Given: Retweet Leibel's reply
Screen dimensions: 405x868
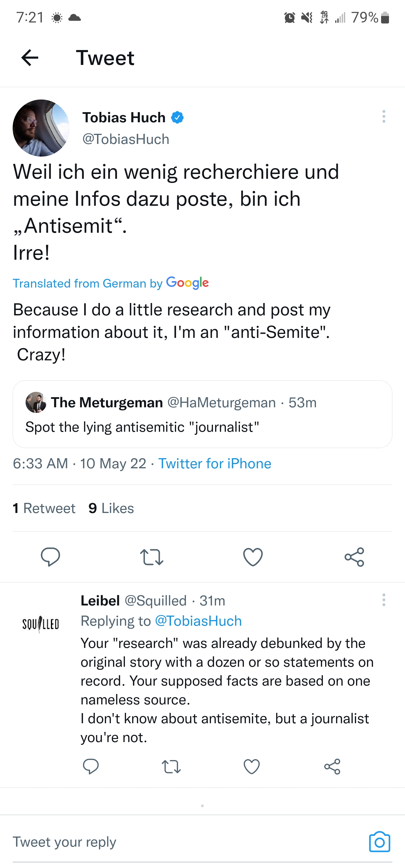Looking at the screenshot, I should pos(171,767).
